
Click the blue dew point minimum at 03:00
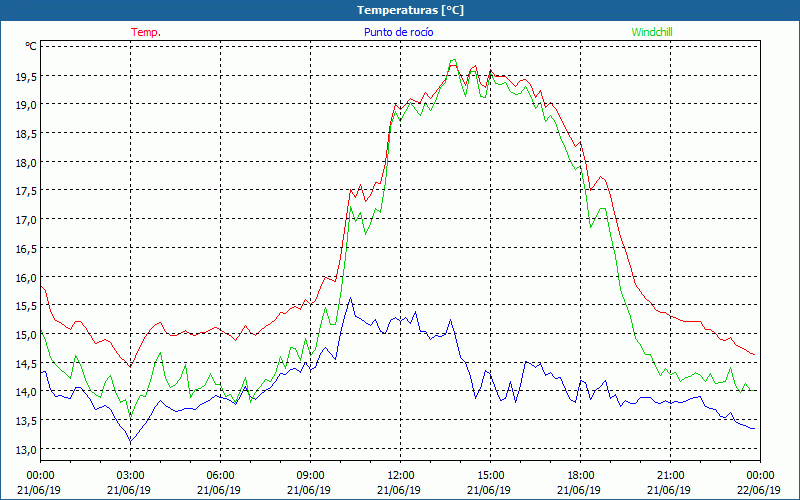point(131,441)
